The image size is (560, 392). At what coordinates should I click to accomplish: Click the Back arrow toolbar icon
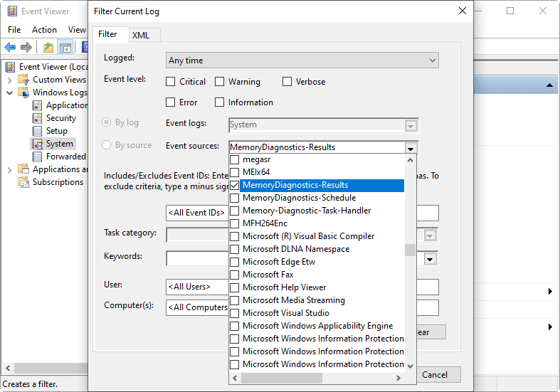coord(10,48)
